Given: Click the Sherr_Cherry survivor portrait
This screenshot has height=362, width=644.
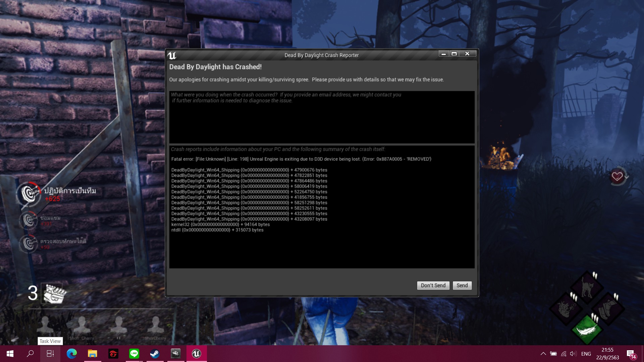Looking at the screenshot, I should [x=82, y=325].
